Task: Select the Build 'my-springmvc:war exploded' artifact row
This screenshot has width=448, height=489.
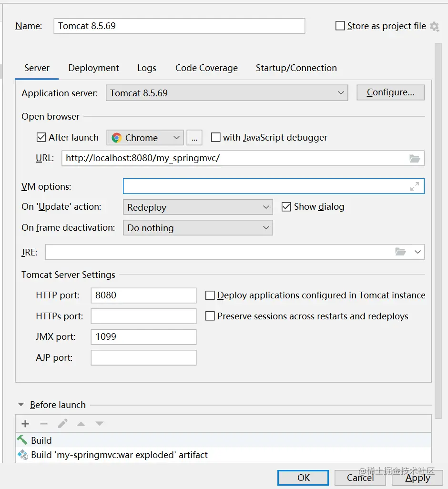Action: coord(223,455)
